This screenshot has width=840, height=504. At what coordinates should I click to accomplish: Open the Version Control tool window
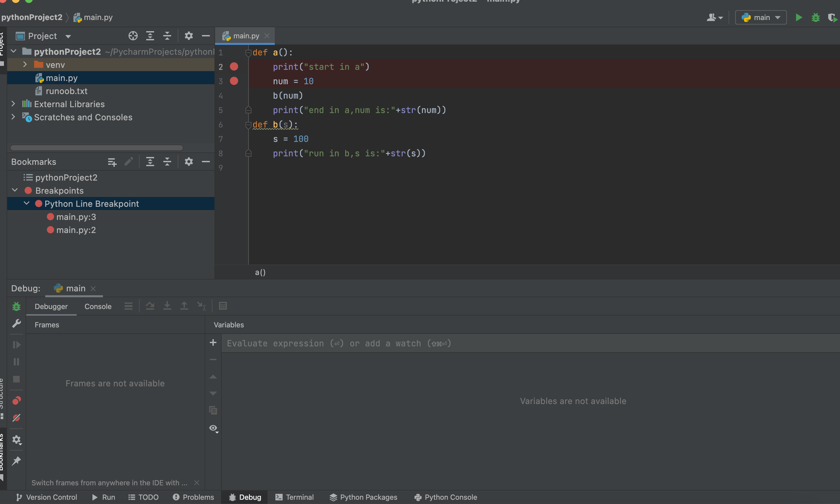click(x=47, y=497)
